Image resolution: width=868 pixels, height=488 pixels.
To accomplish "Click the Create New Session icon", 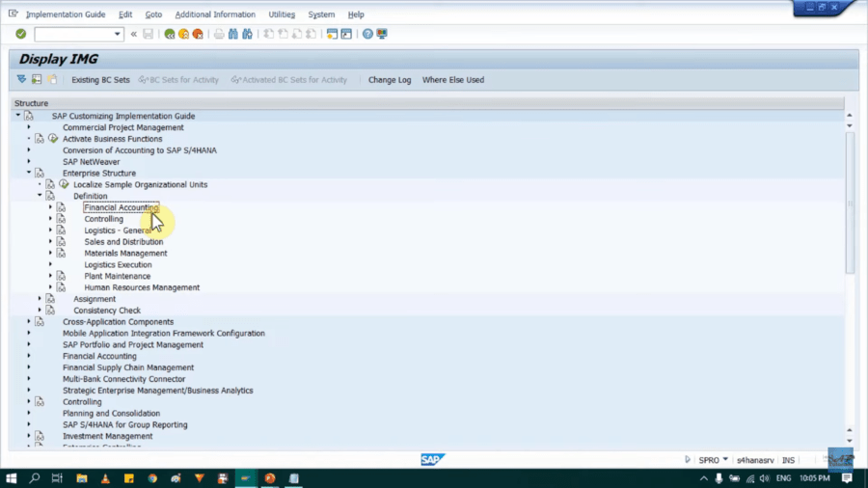I will (x=332, y=35).
